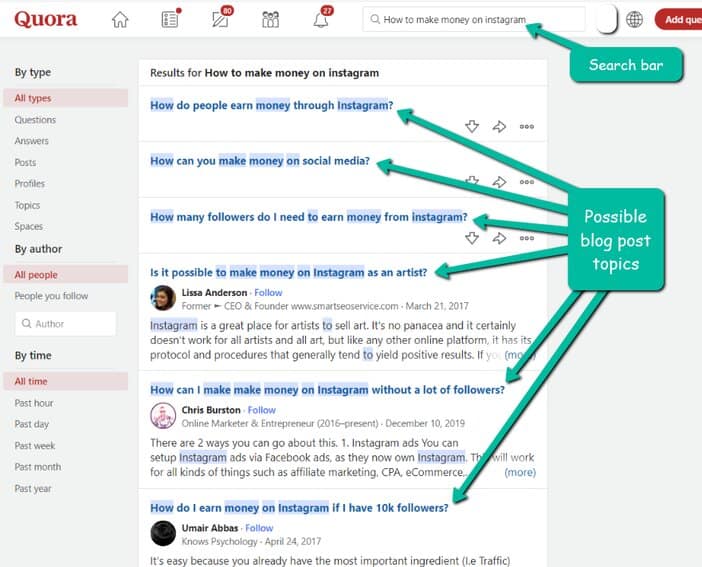This screenshot has width=702, height=567.
Task: Click Chris Burston's profile picture
Action: (163, 416)
